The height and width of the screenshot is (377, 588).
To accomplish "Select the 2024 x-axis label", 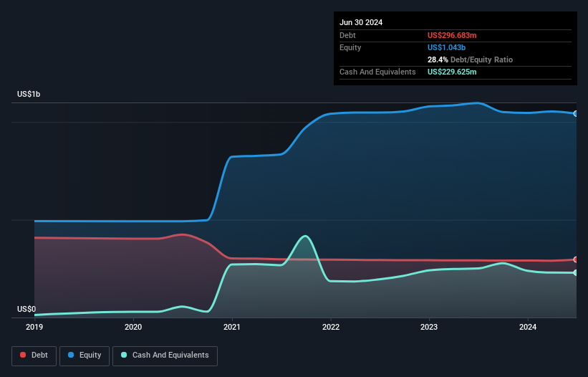I will click(x=528, y=327).
